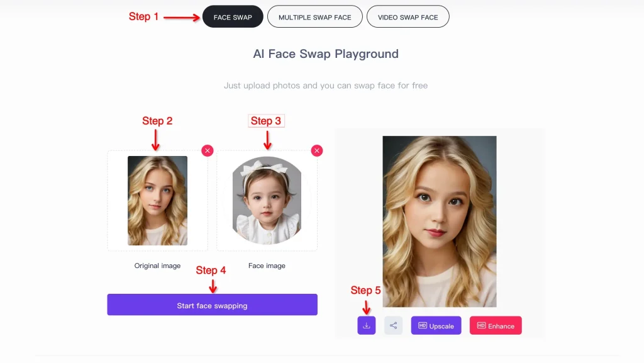Viewport: 644px width, 363px height.
Task: Click the HD icon in Enhance button
Action: pyautogui.click(x=481, y=325)
